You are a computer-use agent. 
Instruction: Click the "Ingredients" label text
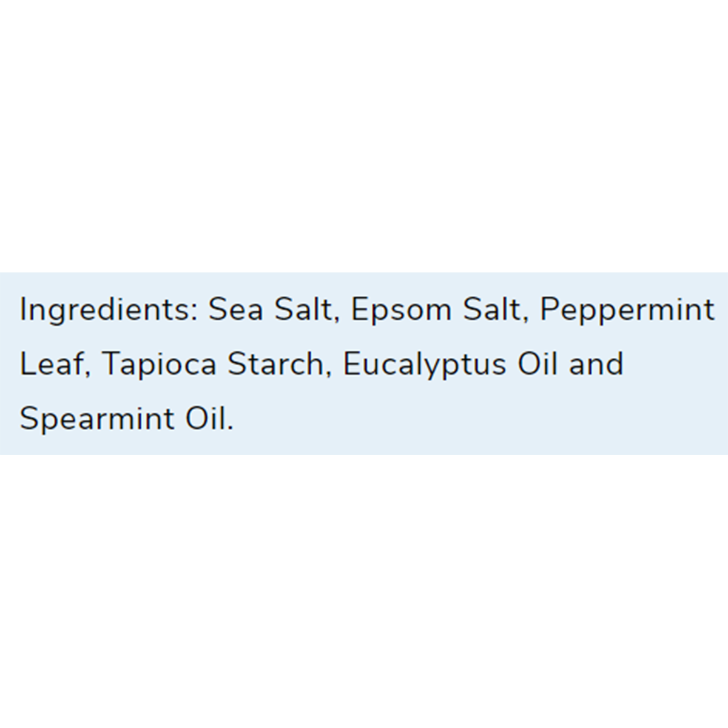click(x=104, y=310)
